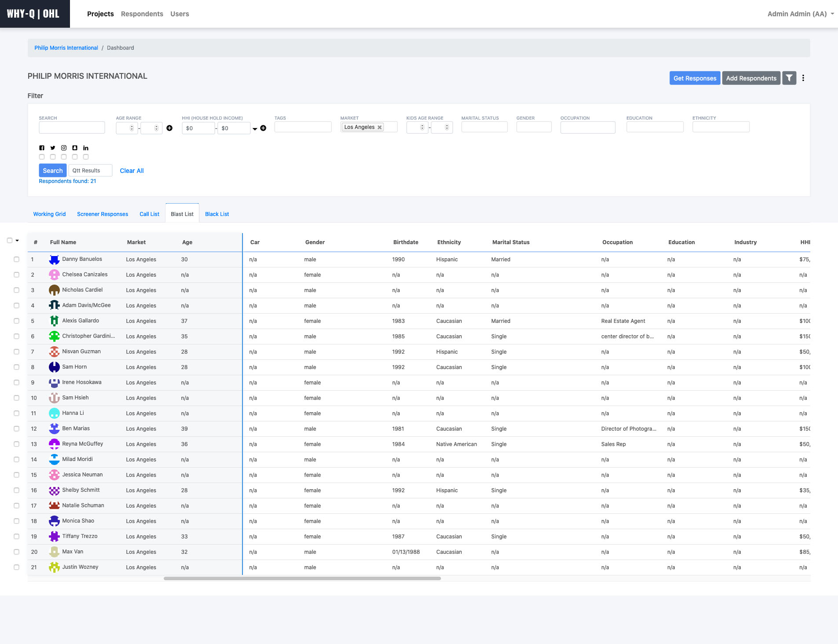Click Danny Banuelos's avatar icon
Viewport: 838px width, 644px height.
coord(54,260)
